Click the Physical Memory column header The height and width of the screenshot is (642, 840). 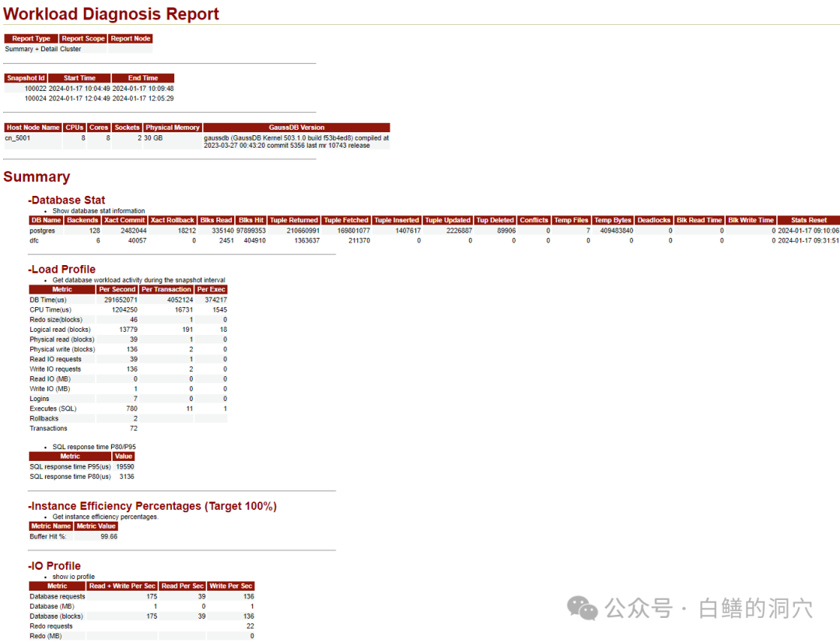click(x=173, y=127)
